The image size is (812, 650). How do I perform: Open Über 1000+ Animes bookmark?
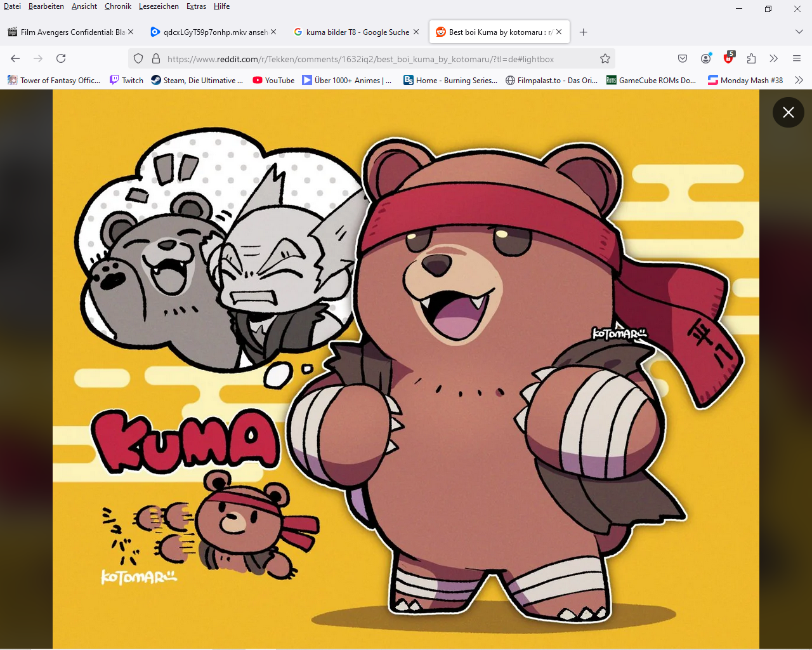tap(347, 80)
